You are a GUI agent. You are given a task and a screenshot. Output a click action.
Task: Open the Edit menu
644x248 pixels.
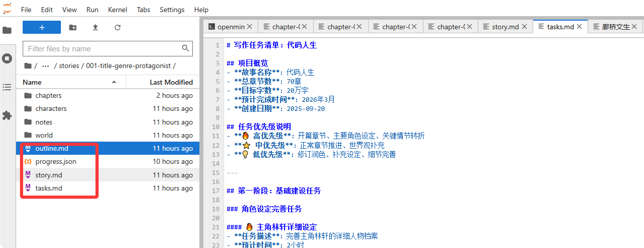coord(47,10)
